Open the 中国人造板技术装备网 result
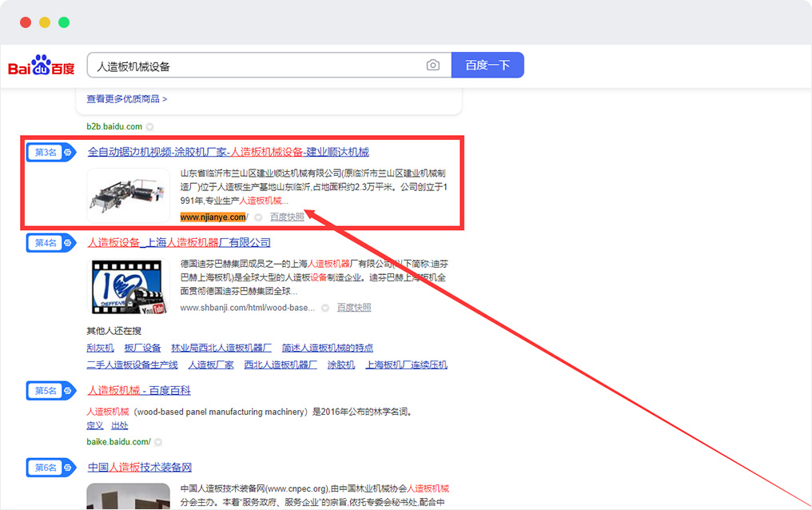The width and height of the screenshot is (812, 510). pyautogui.click(x=140, y=468)
